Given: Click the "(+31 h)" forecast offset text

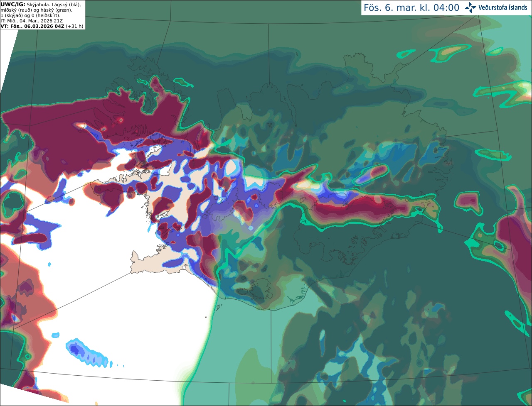Looking at the screenshot, I should pyautogui.click(x=74, y=26).
